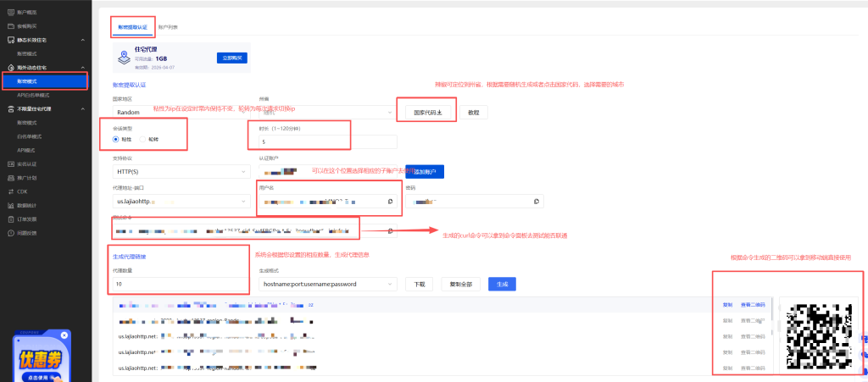Open the 代理地址-端口 dropdown
This screenshot has width=868, height=382.
point(181,202)
